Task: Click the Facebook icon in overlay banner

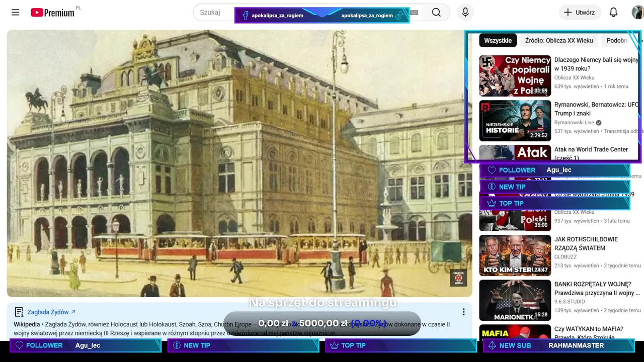Action: coord(245,16)
